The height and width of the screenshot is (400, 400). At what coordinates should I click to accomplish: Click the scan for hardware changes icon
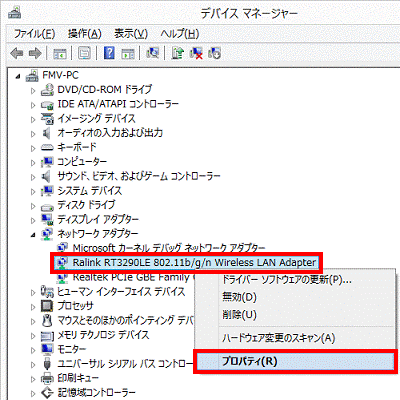(153, 53)
